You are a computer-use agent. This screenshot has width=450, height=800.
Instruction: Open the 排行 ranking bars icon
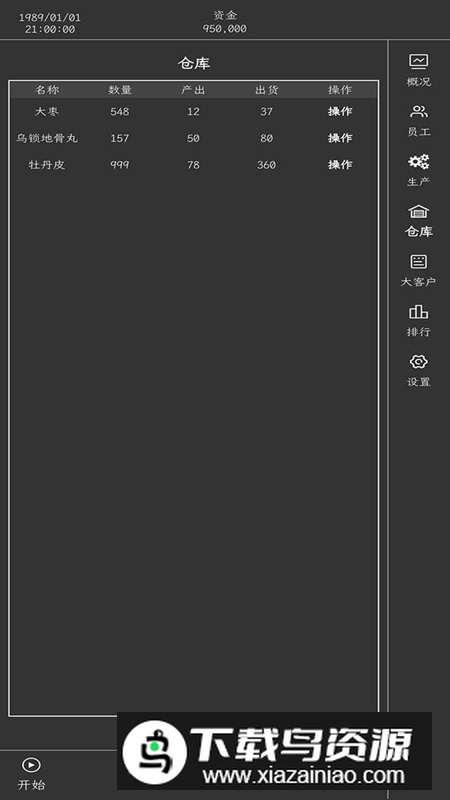(418, 312)
